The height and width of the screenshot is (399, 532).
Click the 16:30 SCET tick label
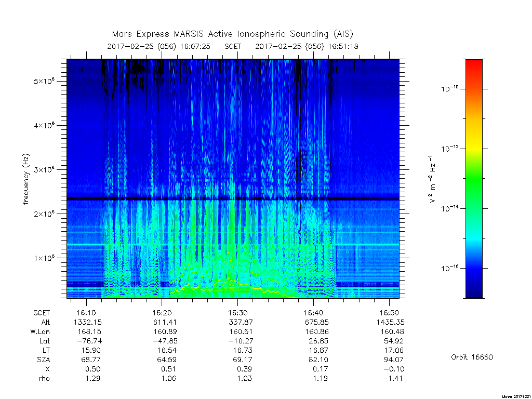tap(237, 313)
